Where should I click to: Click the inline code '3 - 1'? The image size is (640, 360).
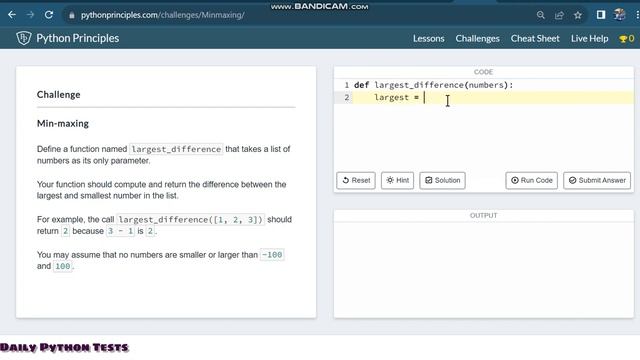click(x=120, y=231)
